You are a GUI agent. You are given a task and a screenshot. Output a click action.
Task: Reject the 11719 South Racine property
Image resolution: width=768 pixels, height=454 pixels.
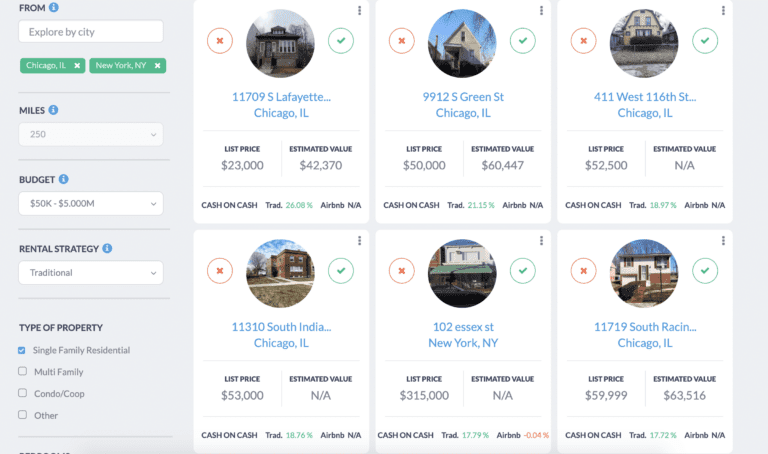click(583, 270)
